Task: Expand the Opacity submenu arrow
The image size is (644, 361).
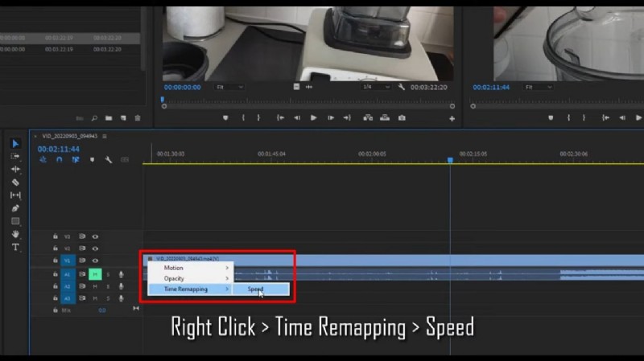Action: [x=227, y=278]
